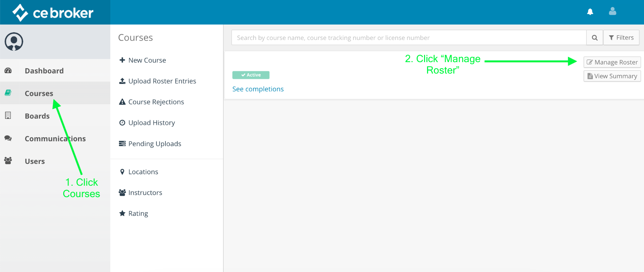Click the CE Broker logo
Viewport: 644px width, 272px height.
point(53,13)
